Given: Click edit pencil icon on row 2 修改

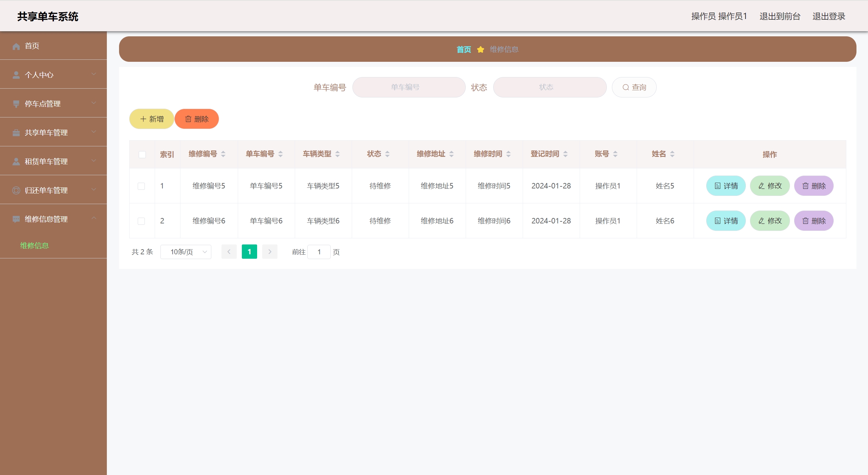Looking at the screenshot, I should 761,221.
